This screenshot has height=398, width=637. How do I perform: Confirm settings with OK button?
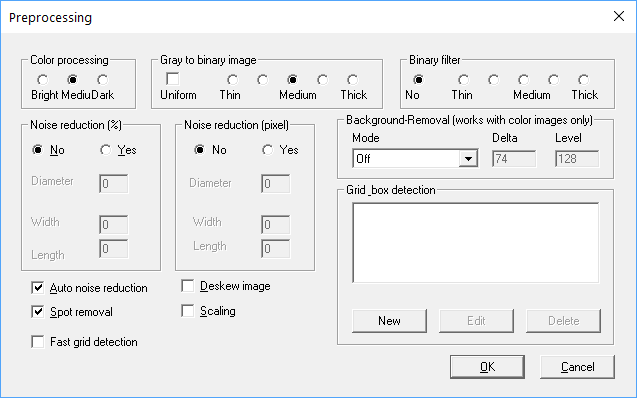click(488, 367)
